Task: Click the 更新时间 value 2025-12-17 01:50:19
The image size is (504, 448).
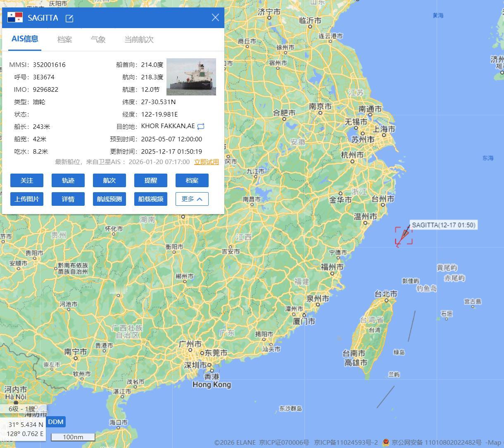Action: click(171, 152)
